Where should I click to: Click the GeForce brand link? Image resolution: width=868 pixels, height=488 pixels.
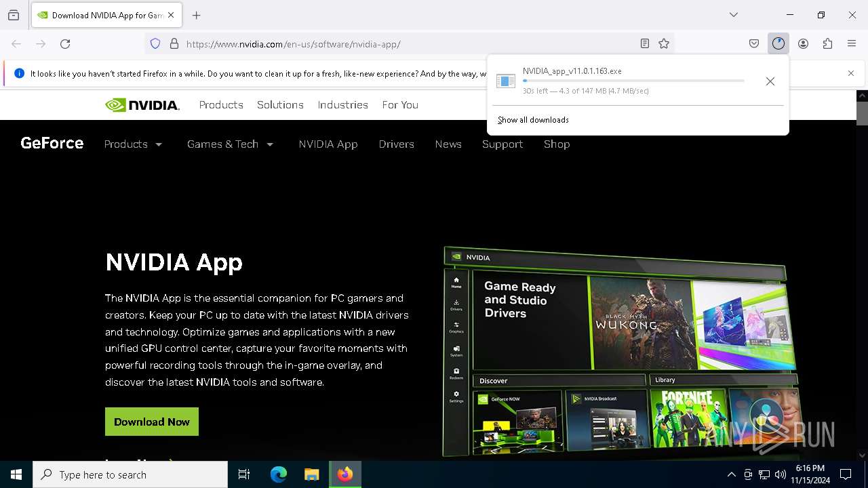(52, 143)
